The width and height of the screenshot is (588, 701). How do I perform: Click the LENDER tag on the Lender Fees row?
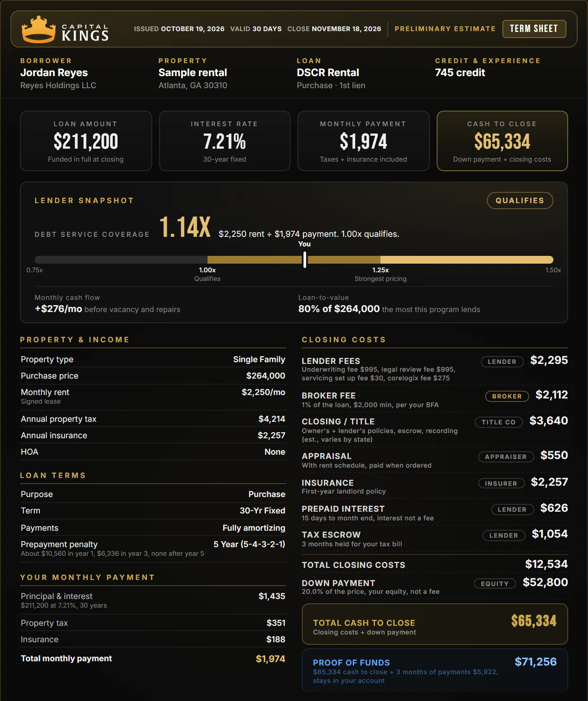click(x=502, y=362)
